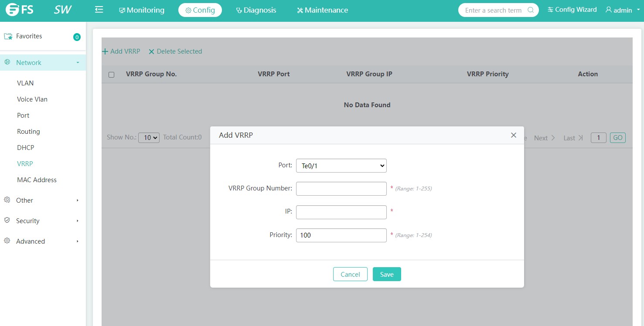The image size is (644, 326).
Task: Open the admin account dropdown arrow
Action: tap(639, 10)
